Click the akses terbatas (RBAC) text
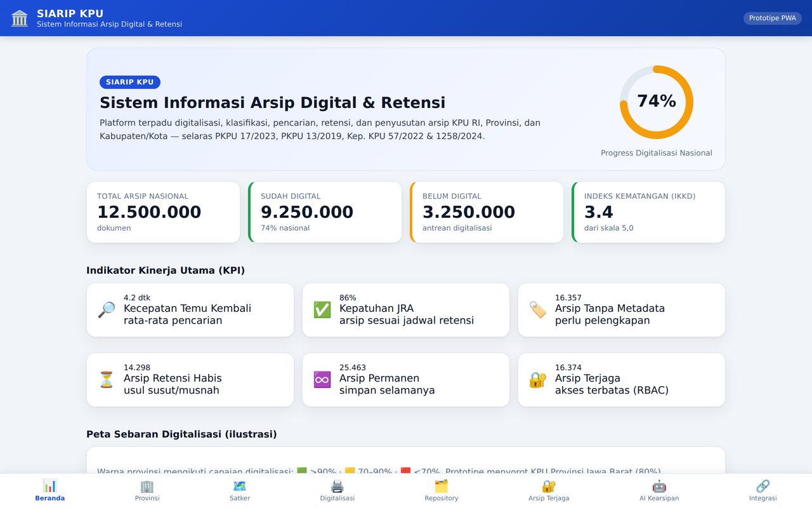 click(x=612, y=391)
